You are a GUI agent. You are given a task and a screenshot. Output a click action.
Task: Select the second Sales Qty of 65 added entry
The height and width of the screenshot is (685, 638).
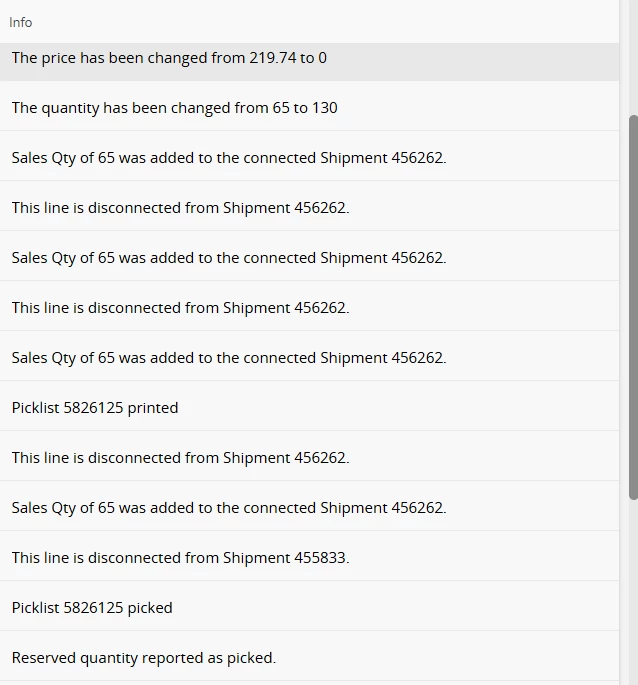pos(309,257)
